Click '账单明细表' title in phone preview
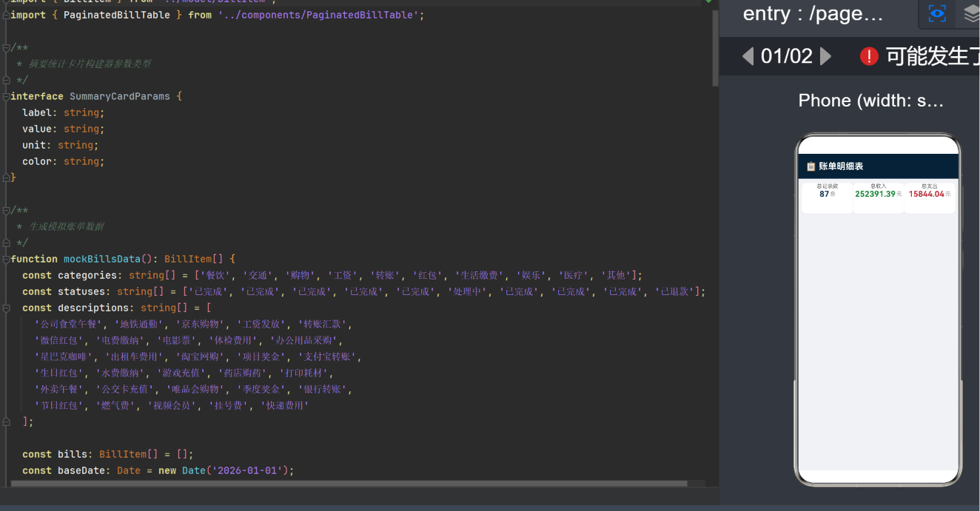The width and height of the screenshot is (980, 511). pyautogui.click(x=841, y=166)
